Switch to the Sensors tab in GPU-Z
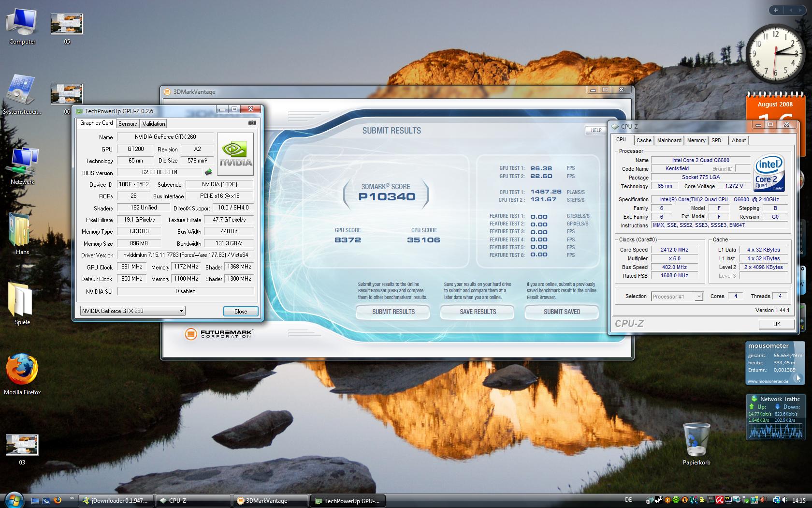This screenshot has width=812, height=508. click(128, 124)
